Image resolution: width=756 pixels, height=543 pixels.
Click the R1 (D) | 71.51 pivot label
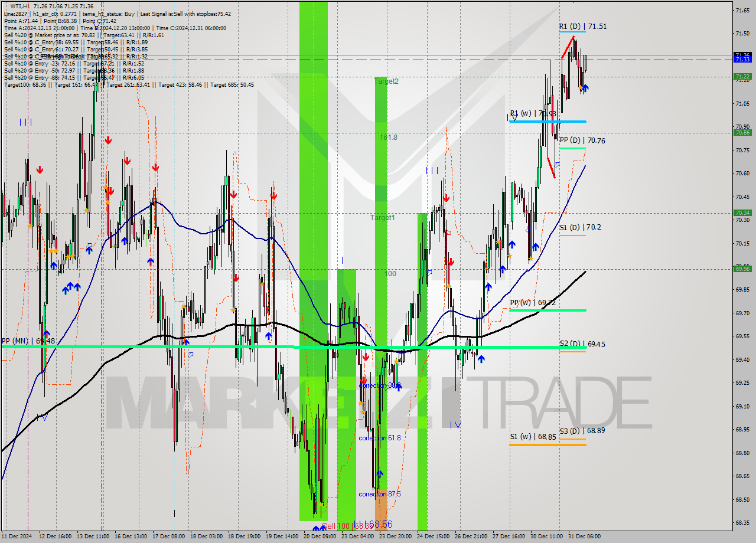click(x=583, y=27)
